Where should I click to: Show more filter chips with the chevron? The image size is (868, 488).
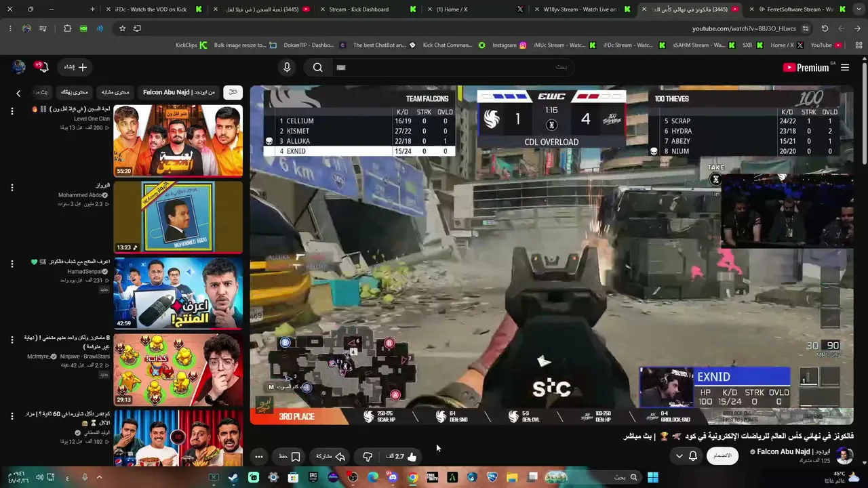[x=18, y=93]
